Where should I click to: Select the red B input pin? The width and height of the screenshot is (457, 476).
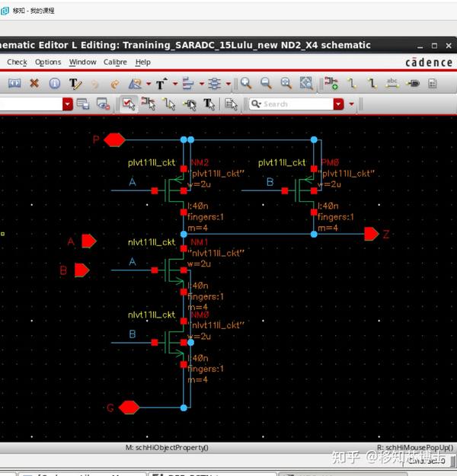pyautogui.click(x=81, y=270)
